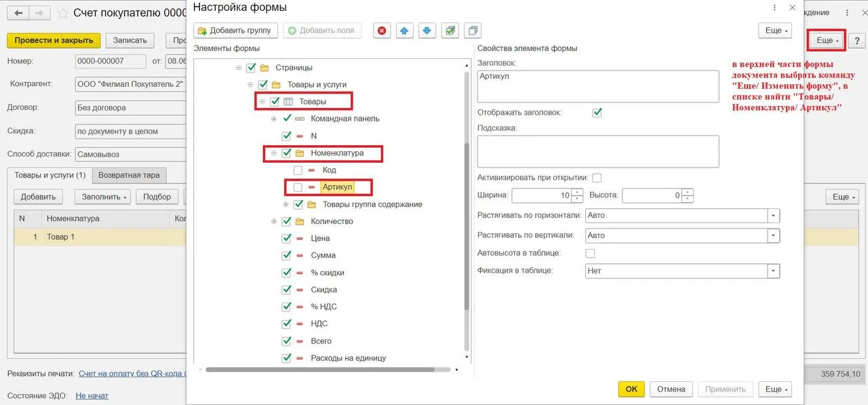Image resolution: width=868 pixels, height=405 pixels.
Task: Close the Настройка формы dialog
Action: [792, 7]
